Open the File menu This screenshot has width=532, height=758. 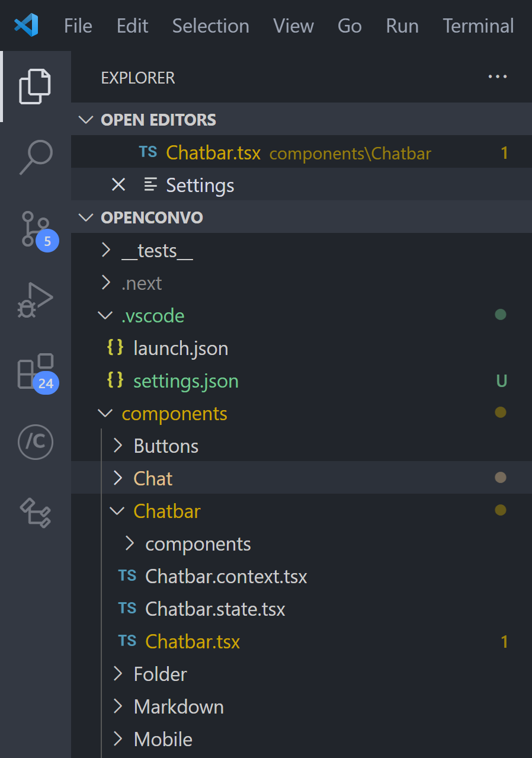coord(78,26)
